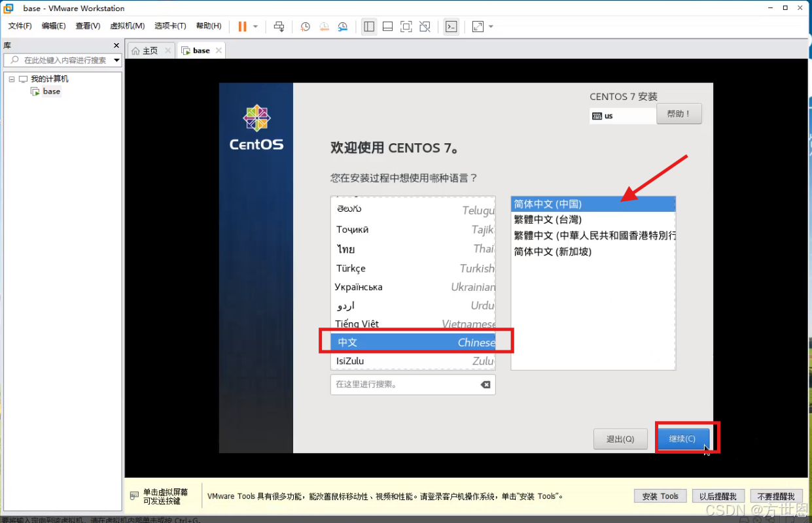The height and width of the screenshot is (523, 812).
Task: Click the VMware Workstation title bar icon
Action: 9,8
